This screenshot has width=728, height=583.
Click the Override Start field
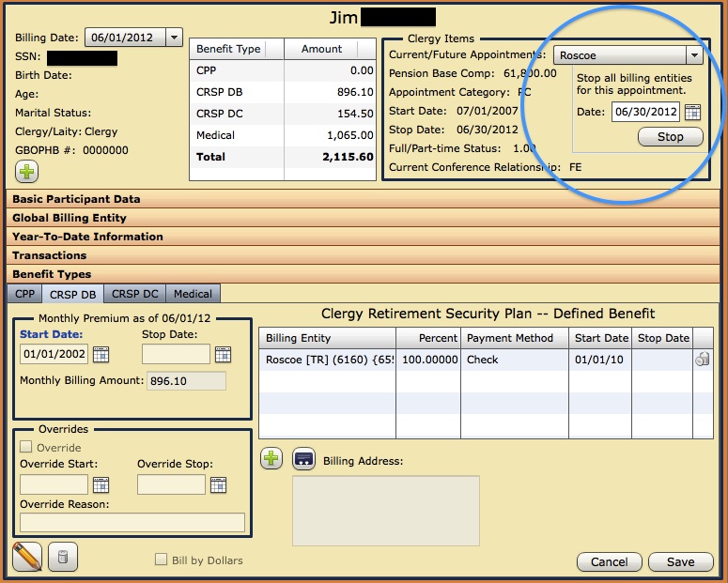coord(54,484)
